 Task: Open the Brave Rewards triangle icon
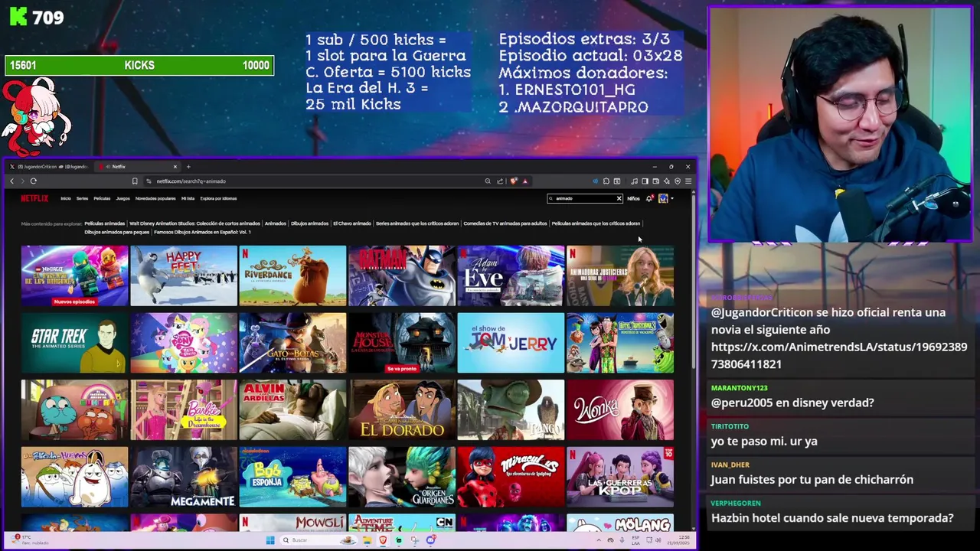(525, 181)
